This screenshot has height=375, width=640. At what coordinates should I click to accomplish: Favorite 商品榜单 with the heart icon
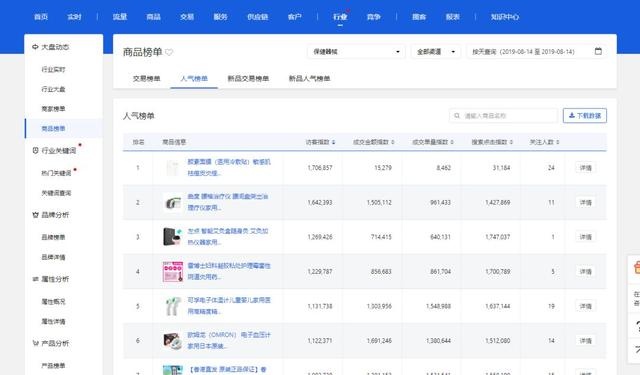[169, 52]
